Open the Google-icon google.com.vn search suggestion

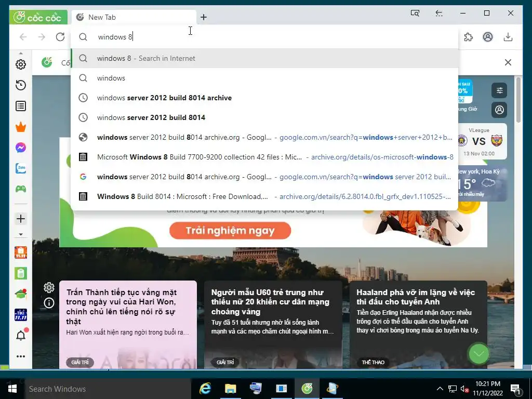click(x=264, y=177)
